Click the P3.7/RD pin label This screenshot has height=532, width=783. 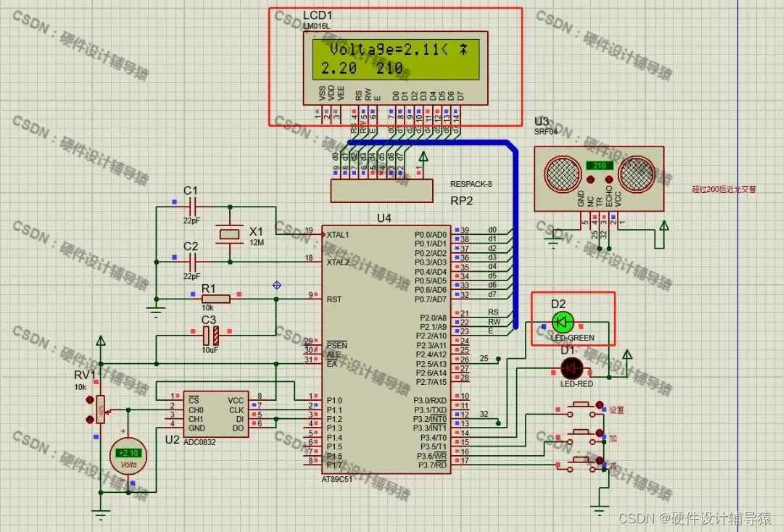point(432,465)
